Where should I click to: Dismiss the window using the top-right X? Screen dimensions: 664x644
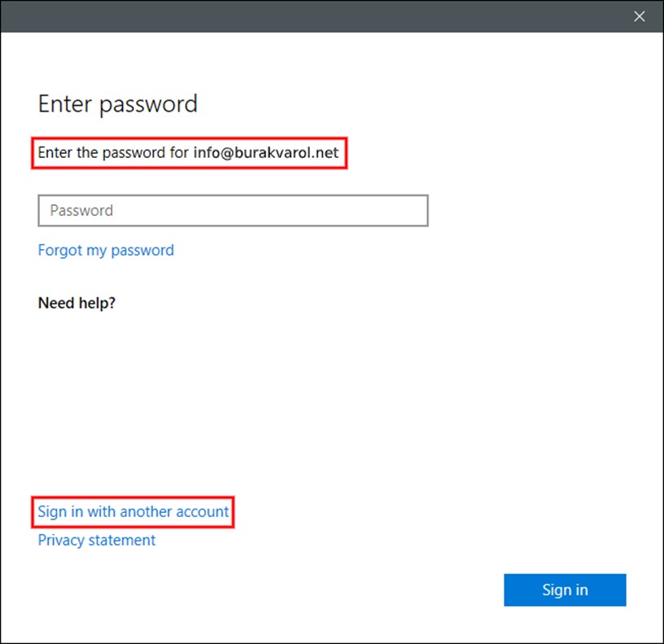[x=639, y=16]
